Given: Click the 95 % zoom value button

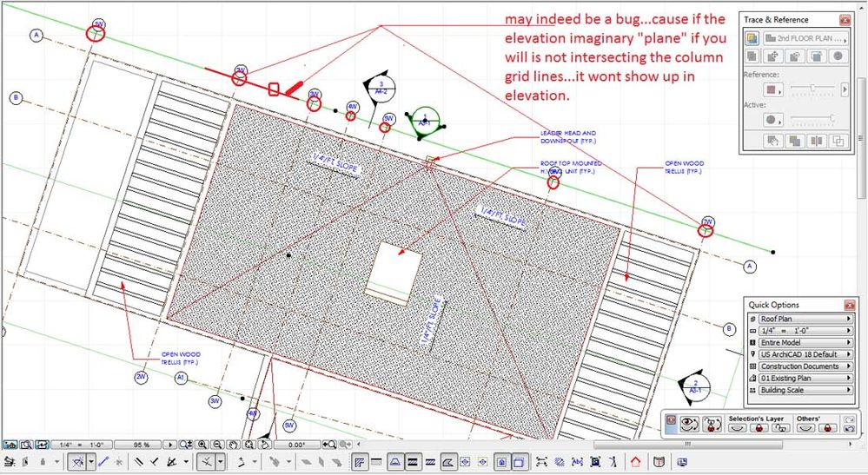Looking at the screenshot, I should pos(137,445).
